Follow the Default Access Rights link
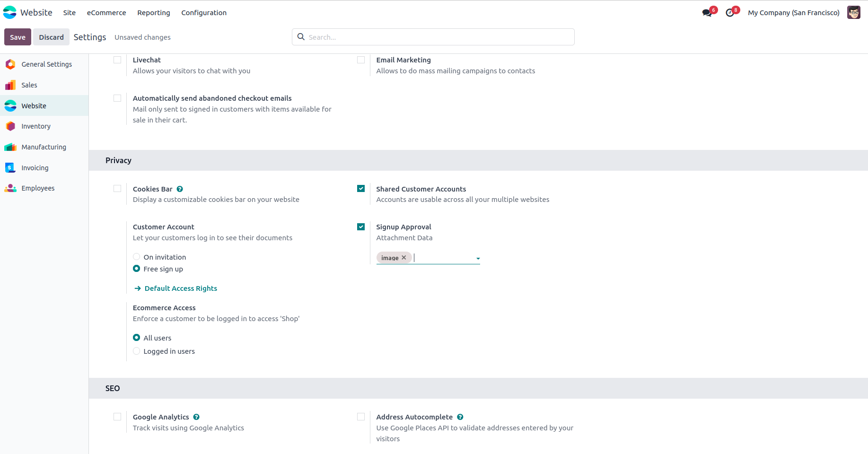868x454 pixels. [181, 288]
